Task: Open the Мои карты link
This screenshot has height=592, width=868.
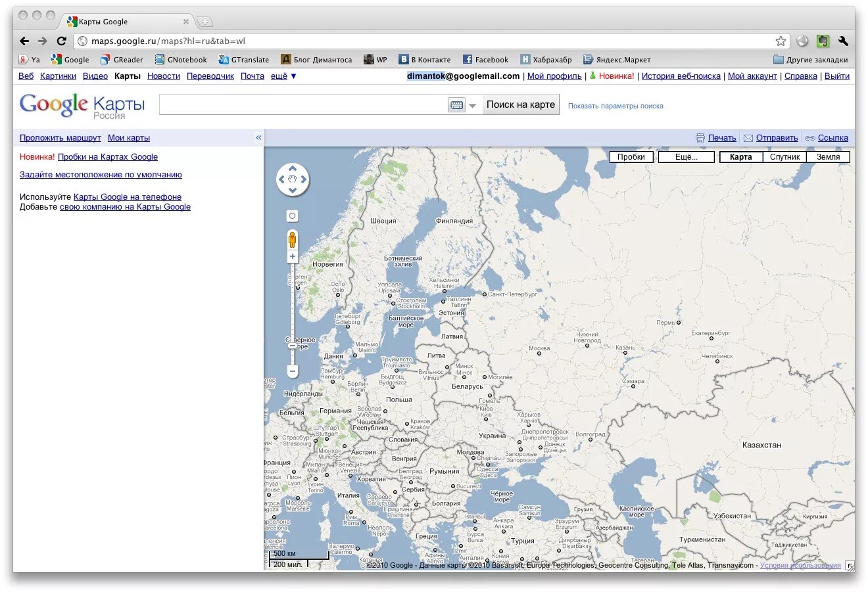Action: 129,138
